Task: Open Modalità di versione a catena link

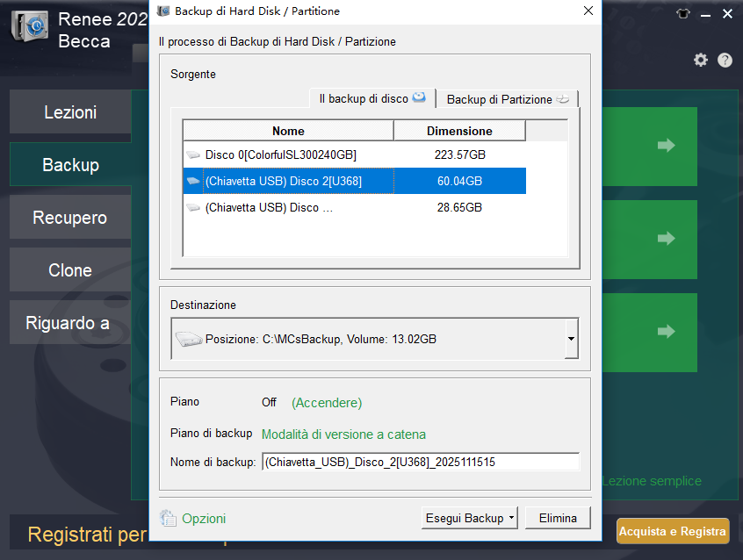Action: point(343,434)
